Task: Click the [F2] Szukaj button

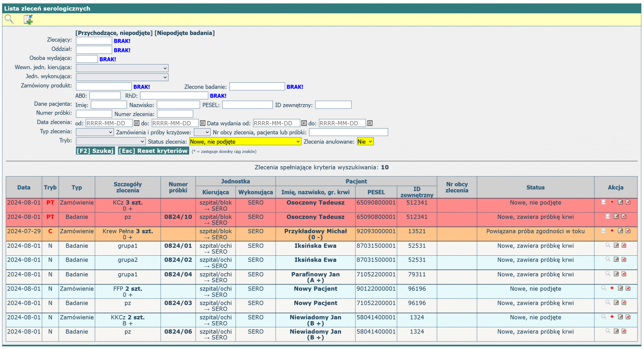Action: [95, 151]
